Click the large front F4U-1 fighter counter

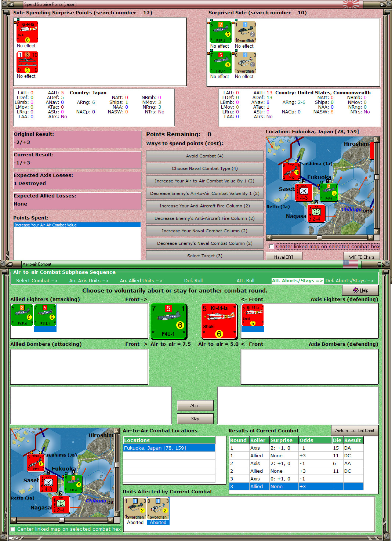pos(169,322)
